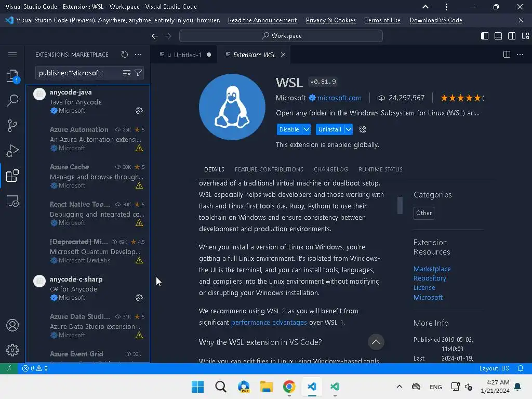Open the Manage gear in activity bar
This screenshot has height=399, width=532.
tap(12, 350)
